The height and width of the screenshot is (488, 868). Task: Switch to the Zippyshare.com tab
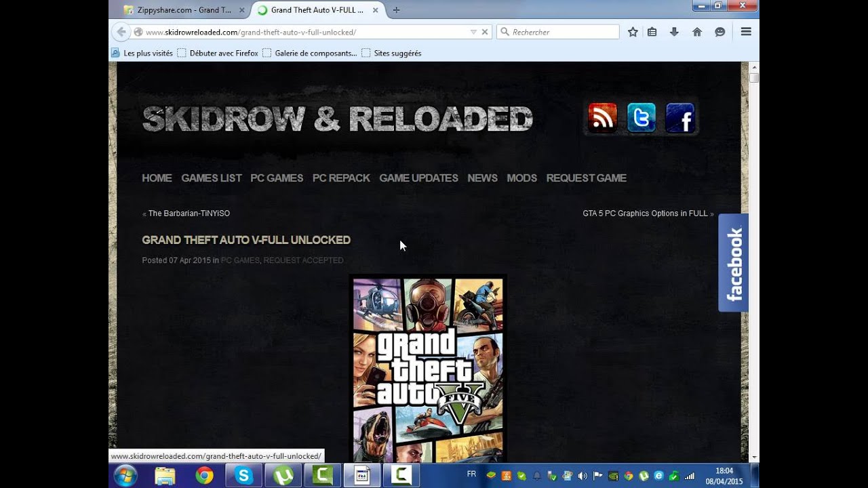pyautogui.click(x=184, y=10)
